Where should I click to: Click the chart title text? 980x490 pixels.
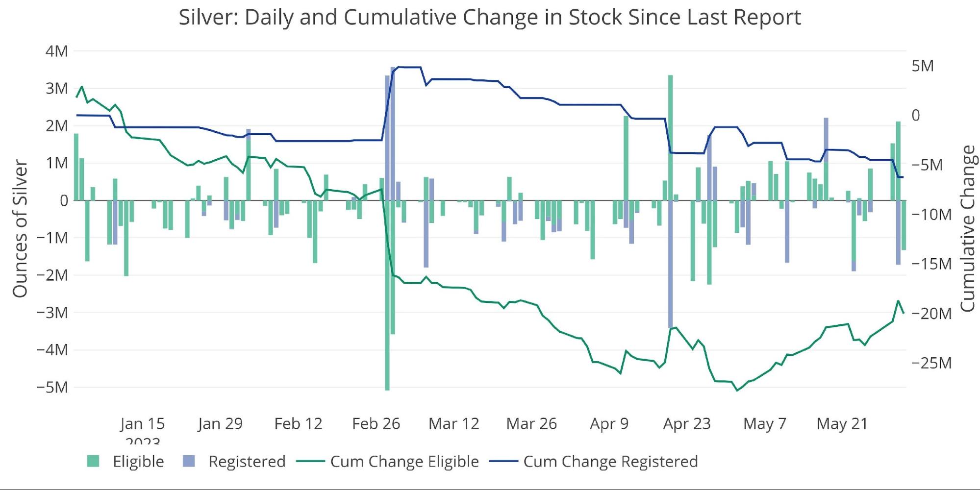pos(489,18)
